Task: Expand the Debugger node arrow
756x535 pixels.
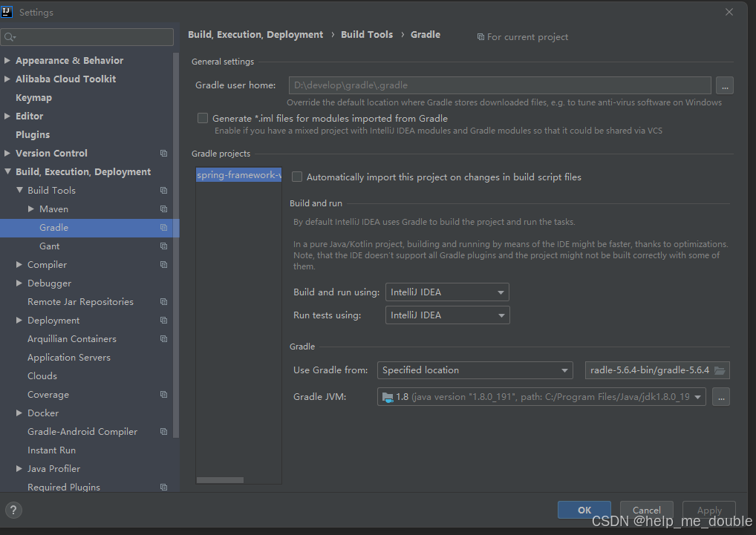Action: click(x=19, y=283)
